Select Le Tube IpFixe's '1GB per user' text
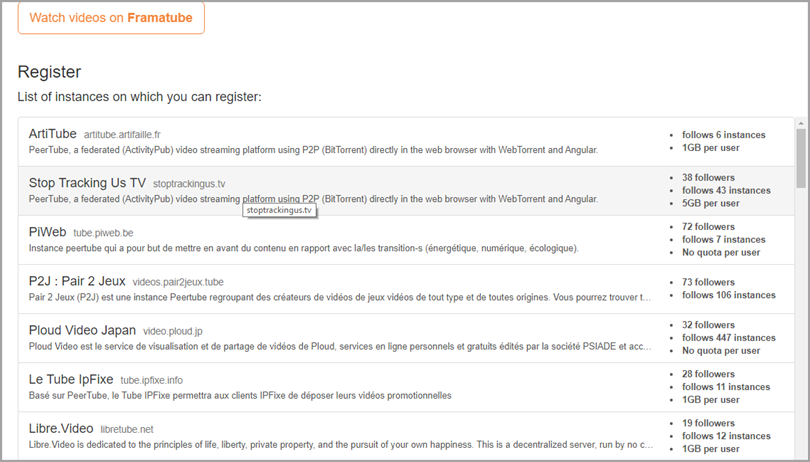Screen dimensions: 810x462 [710, 400]
